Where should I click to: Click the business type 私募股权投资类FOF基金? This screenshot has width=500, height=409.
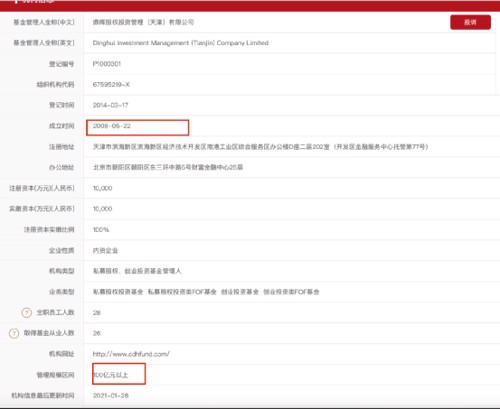click(x=182, y=292)
